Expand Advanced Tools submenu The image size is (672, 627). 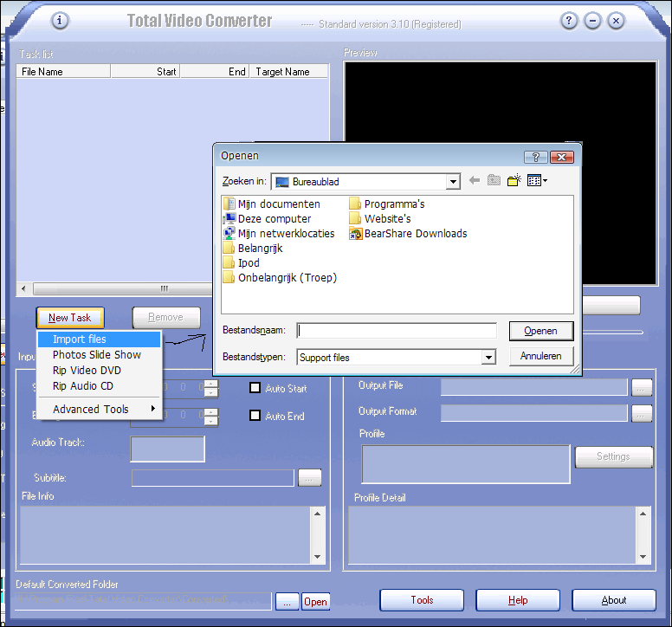(100, 410)
